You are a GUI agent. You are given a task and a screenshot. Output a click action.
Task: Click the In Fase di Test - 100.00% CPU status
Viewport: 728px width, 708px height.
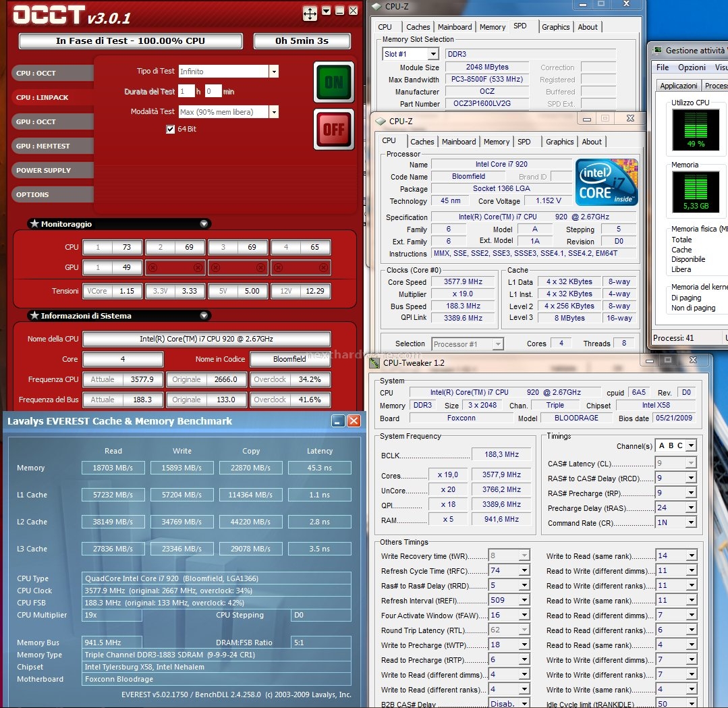coord(130,41)
